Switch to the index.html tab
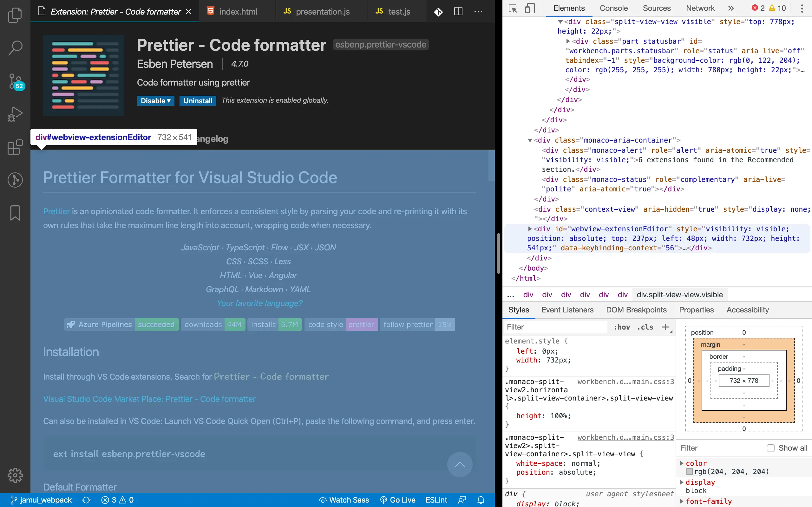 (x=238, y=11)
